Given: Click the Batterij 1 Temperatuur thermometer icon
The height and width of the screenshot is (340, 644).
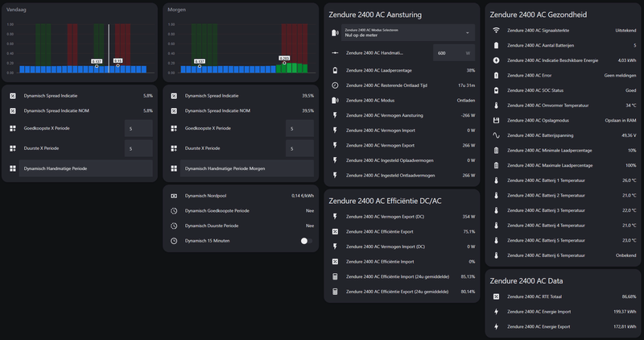Looking at the screenshot, I should click(x=496, y=180).
